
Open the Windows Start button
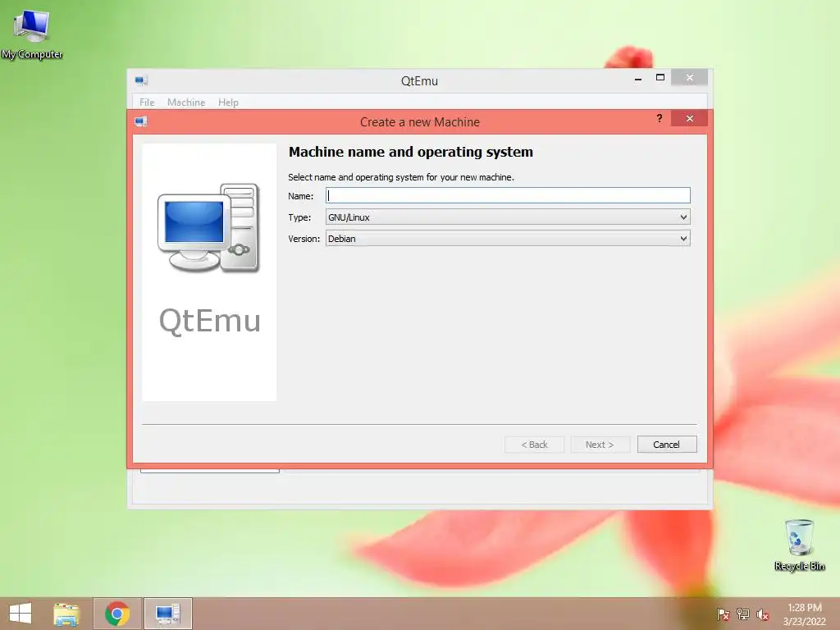[x=21, y=614]
